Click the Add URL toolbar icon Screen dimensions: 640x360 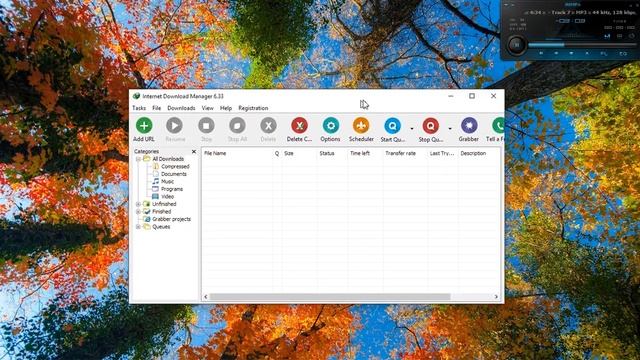144,126
